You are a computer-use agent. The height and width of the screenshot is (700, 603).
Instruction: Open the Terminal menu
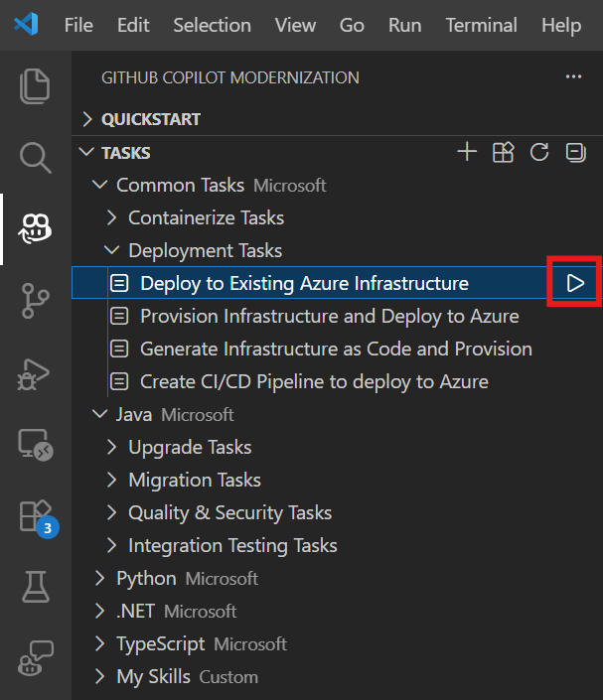[x=482, y=25]
